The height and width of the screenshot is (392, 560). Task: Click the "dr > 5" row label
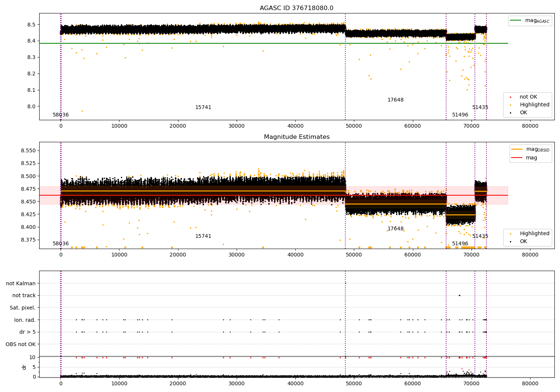coord(28,332)
